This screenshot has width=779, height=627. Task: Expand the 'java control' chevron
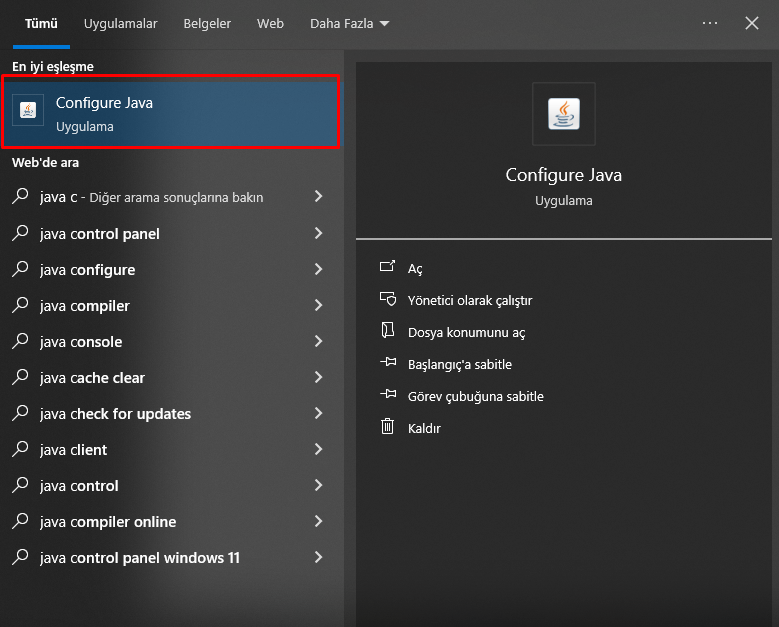pyautogui.click(x=318, y=485)
